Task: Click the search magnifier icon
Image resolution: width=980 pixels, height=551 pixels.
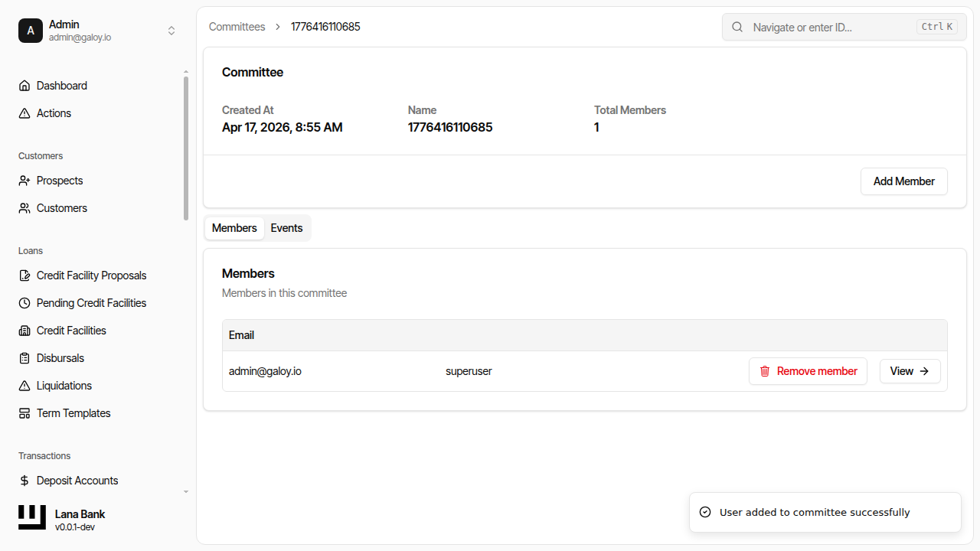Action: [737, 27]
